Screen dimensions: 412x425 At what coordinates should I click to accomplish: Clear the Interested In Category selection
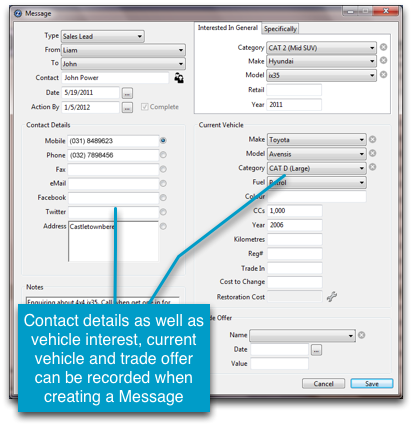pos(383,47)
